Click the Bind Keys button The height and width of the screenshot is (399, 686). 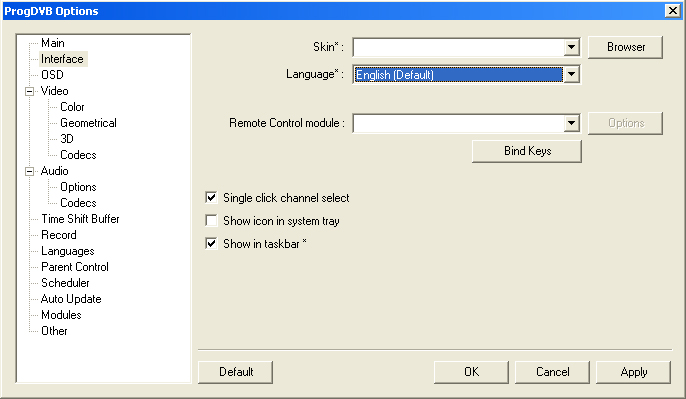527,151
